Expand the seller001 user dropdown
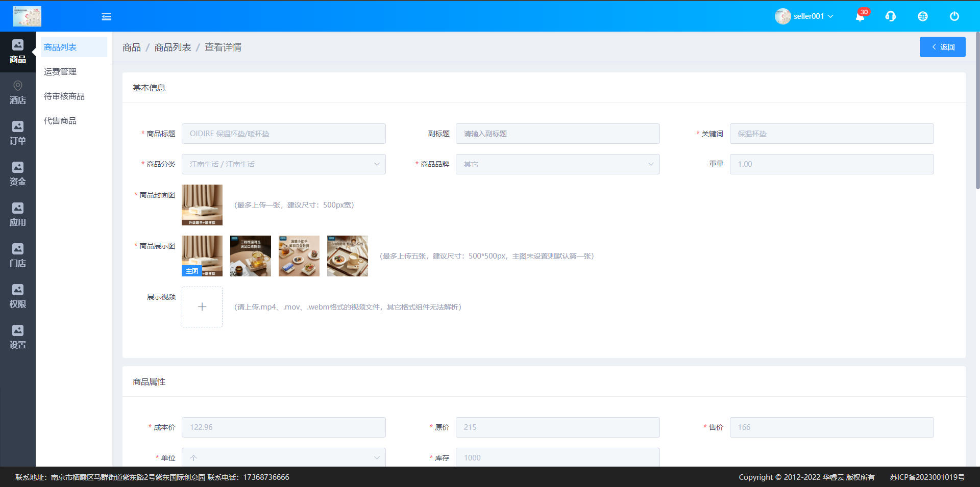The height and width of the screenshot is (487, 980). pos(804,16)
